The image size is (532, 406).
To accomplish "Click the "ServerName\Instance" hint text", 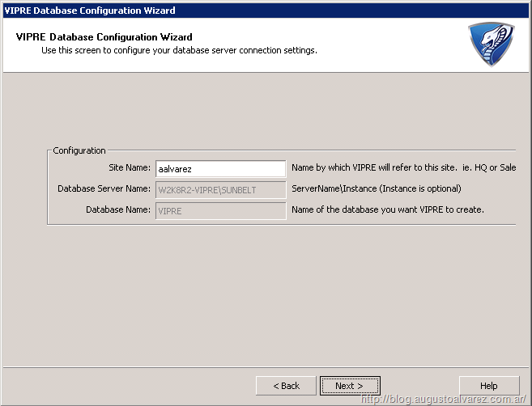I will pos(376,189).
